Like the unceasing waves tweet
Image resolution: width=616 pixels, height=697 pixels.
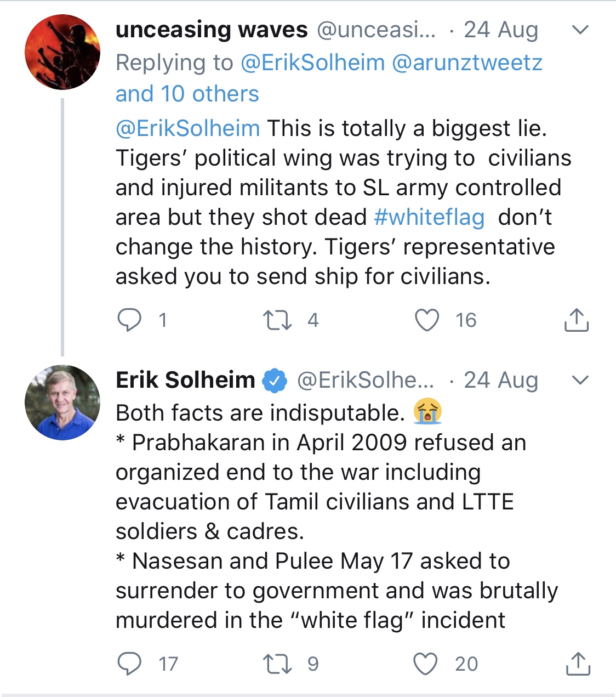coord(427,320)
